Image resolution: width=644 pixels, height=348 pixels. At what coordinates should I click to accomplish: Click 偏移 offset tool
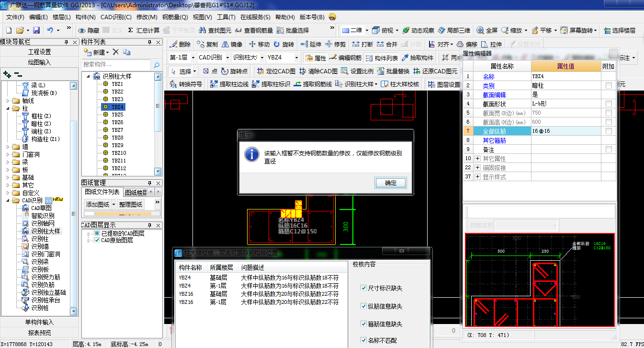[x=467, y=44]
